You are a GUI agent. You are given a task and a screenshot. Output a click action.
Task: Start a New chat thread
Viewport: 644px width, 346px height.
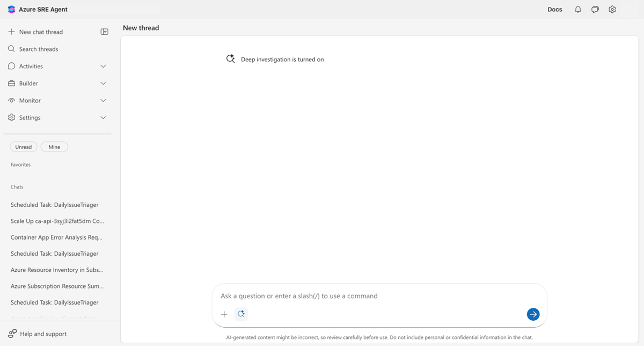pyautogui.click(x=41, y=32)
